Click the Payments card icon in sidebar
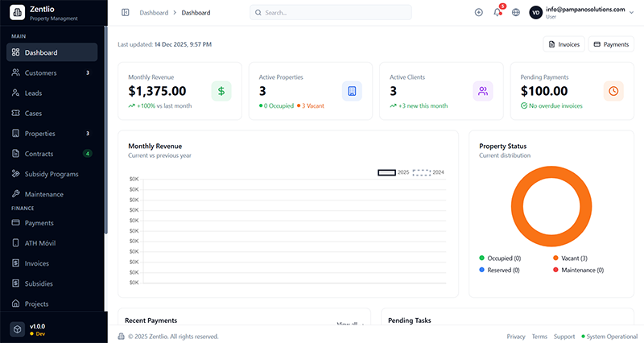 (x=15, y=223)
